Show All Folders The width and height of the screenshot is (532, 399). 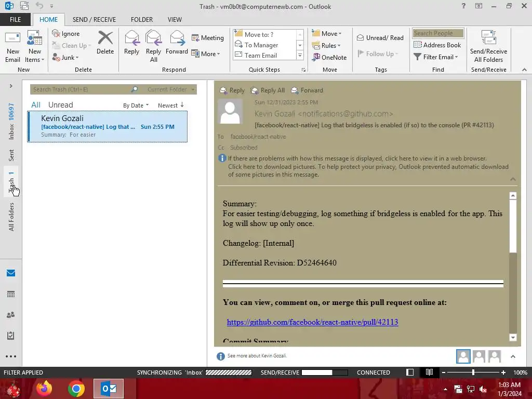pyautogui.click(x=11, y=217)
